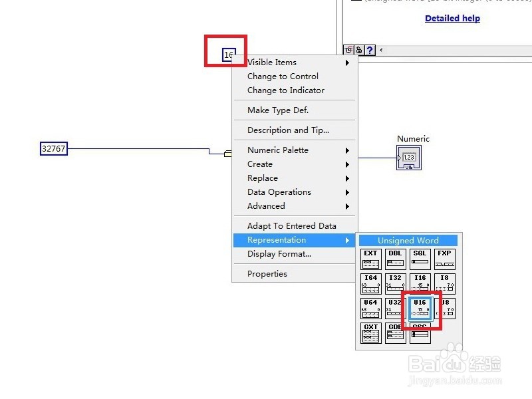Choose Change to Indicator

[295, 90]
